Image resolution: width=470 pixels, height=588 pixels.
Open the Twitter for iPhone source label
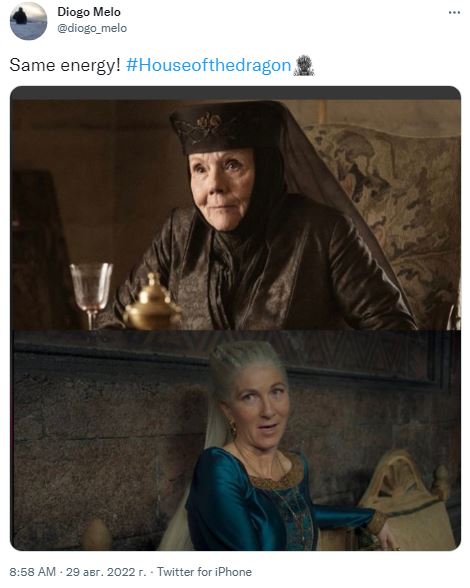204,572
